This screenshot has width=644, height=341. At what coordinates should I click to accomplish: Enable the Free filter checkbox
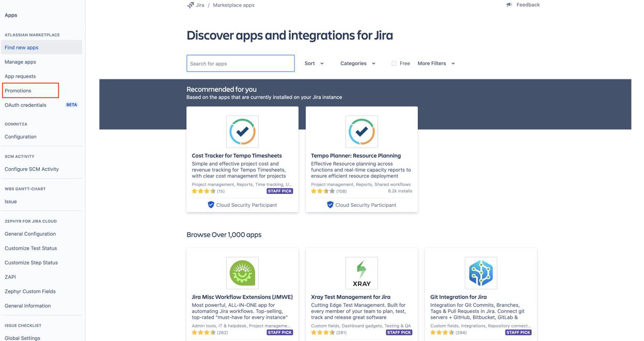(394, 63)
